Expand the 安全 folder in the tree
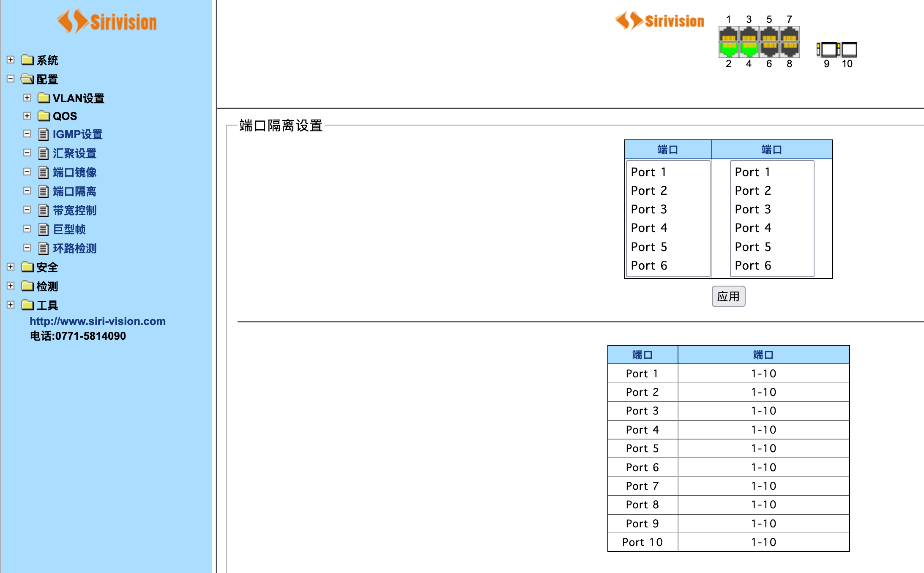 tap(11, 267)
